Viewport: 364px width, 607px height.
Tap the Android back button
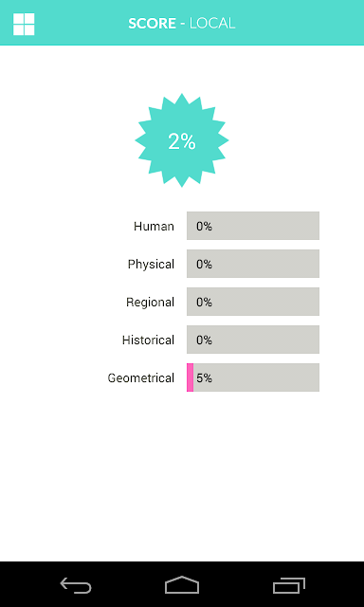point(76,585)
